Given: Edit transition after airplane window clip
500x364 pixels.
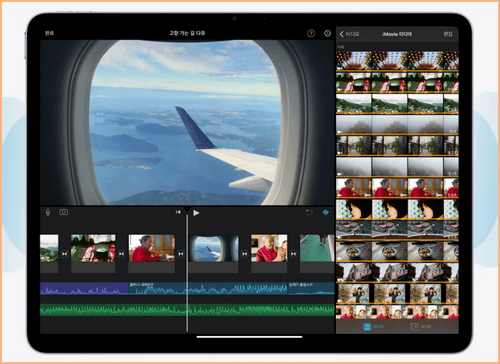Looking at the screenshot, I should point(245,254).
